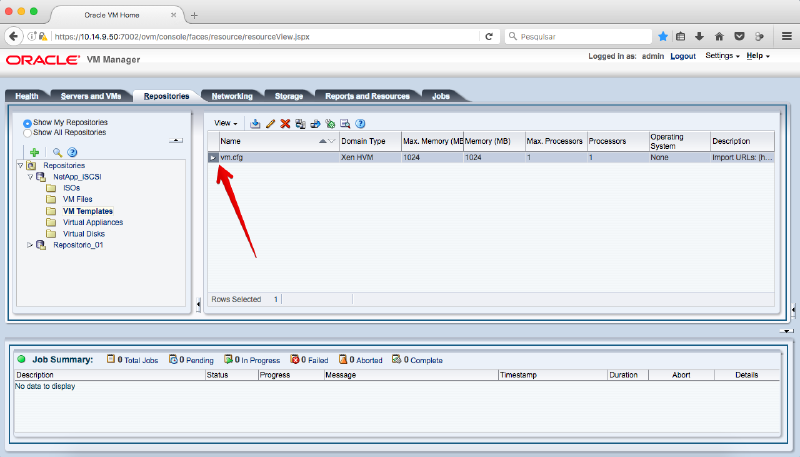Click the pencil Edit icon in toolbar
The height and width of the screenshot is (457, 800).
(270, 123)
